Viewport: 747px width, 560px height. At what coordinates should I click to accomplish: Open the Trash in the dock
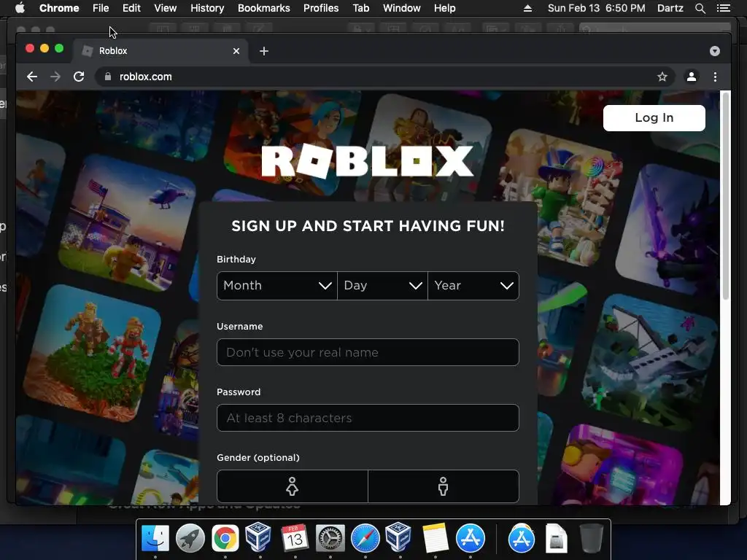pyautogui.click(x=591, y=538)
